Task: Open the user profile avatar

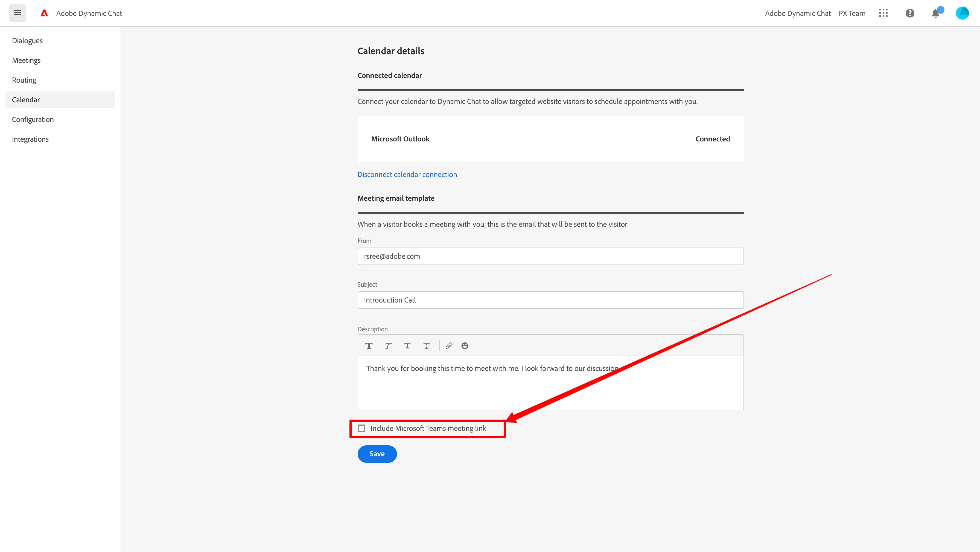Action: (962, 13)
